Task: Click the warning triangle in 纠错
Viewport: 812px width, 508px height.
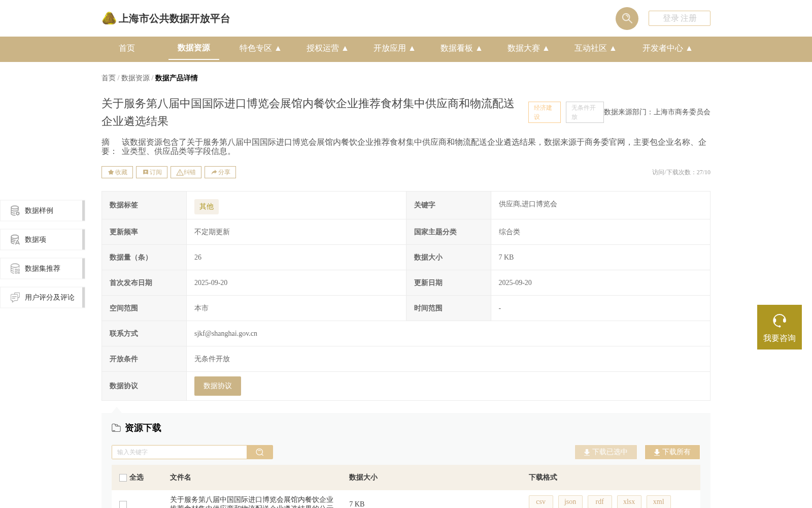Action: (180, 172)
